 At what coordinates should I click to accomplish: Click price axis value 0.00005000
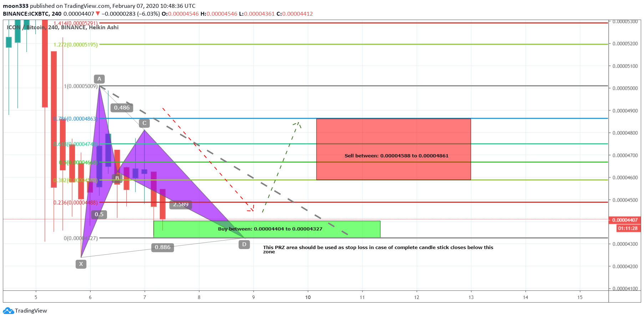[x=625, y=88]
